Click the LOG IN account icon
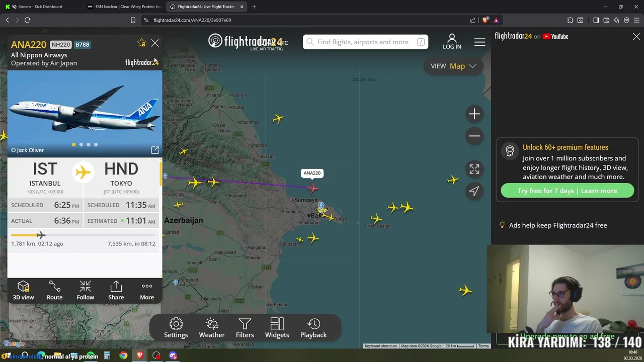This screenshot has width=644, height=362. tap(452, 41)
